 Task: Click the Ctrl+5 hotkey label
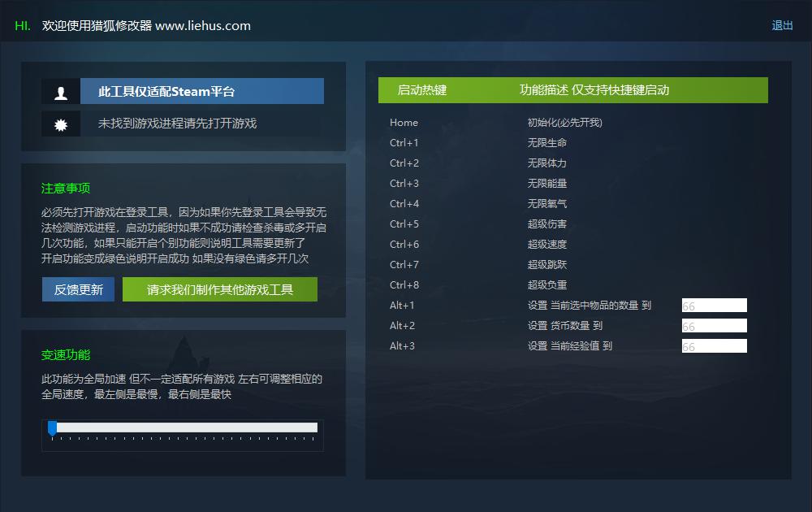(404, 223)
